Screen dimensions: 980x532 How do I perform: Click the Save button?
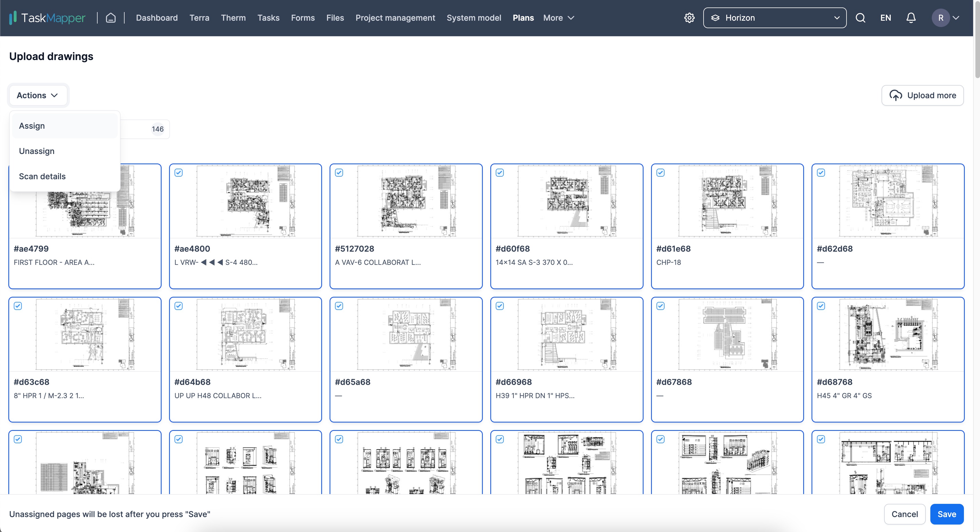pos(946,514)
